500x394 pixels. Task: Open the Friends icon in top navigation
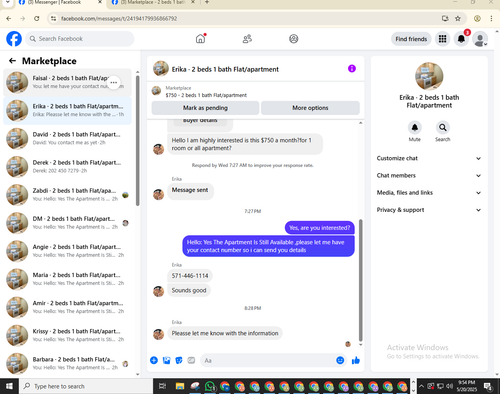(247, 39)
